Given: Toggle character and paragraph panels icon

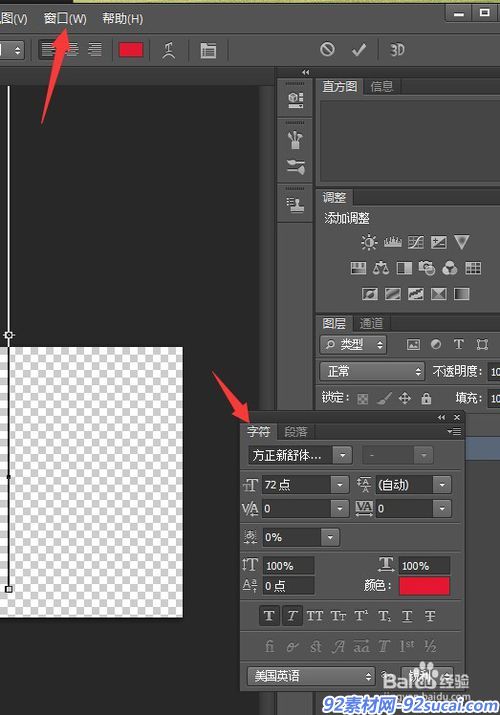Looking at the screenshot, I should (208, 50).
